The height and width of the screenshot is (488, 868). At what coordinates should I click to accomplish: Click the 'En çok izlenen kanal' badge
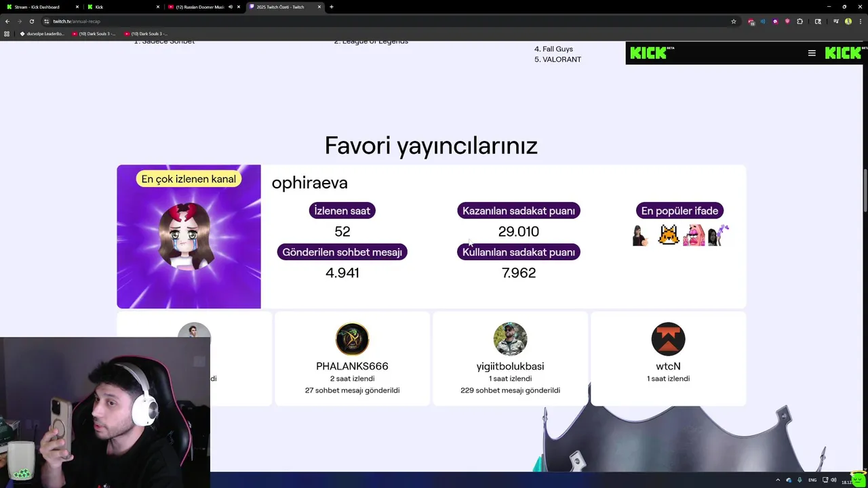tap(189, 179)
